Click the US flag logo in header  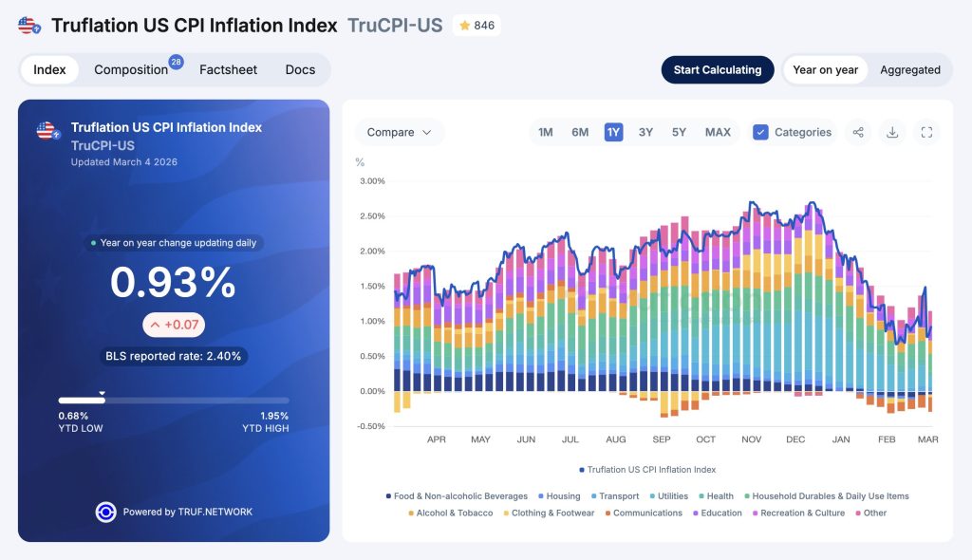coord(29,26)
